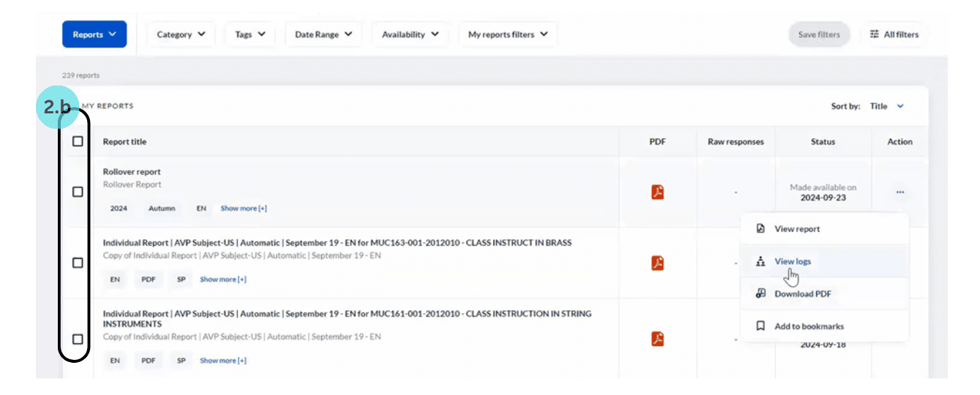Change Sort by Title dropdown
Image resolution: width=980 pixels, height=395 pixels.
coord(886,106)
